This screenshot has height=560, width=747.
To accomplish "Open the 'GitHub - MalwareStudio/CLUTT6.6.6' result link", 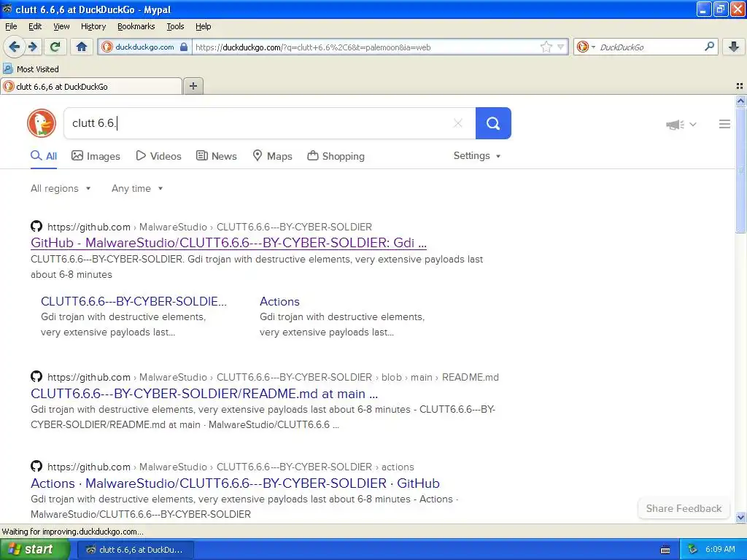I will (228, 243).
